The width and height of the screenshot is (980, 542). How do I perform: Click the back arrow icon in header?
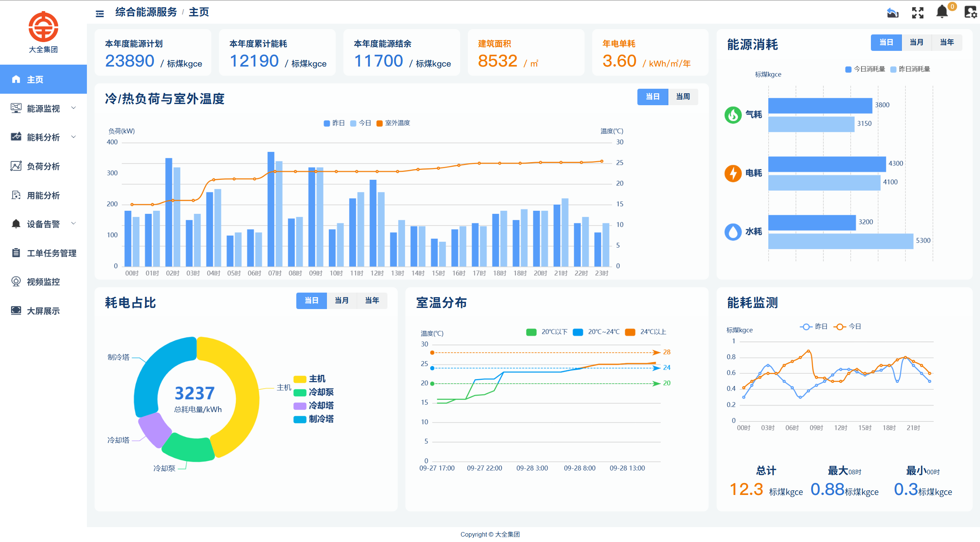pos(892,13)
